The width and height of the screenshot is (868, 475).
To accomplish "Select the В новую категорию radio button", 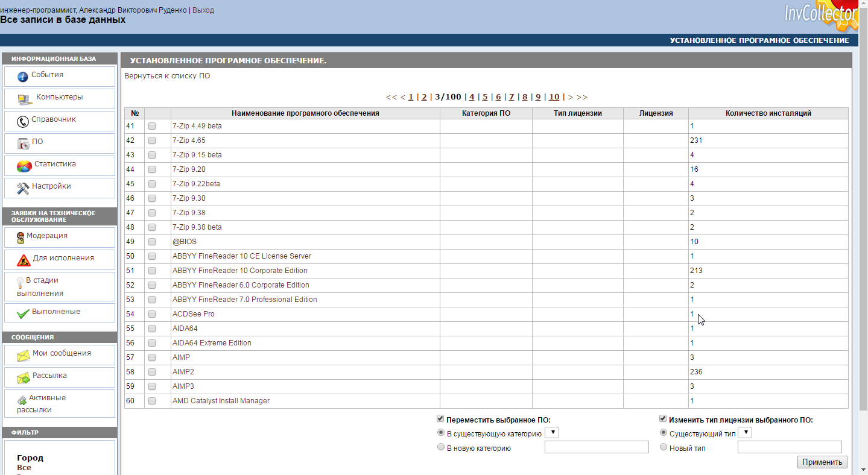I will point(440,447).
